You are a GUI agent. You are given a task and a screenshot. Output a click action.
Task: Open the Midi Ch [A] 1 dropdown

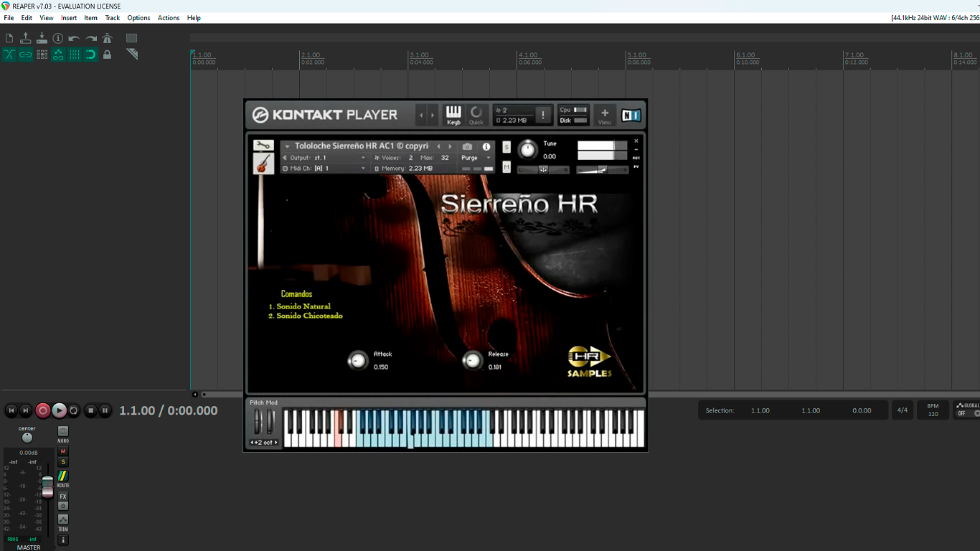click(324, 169)
